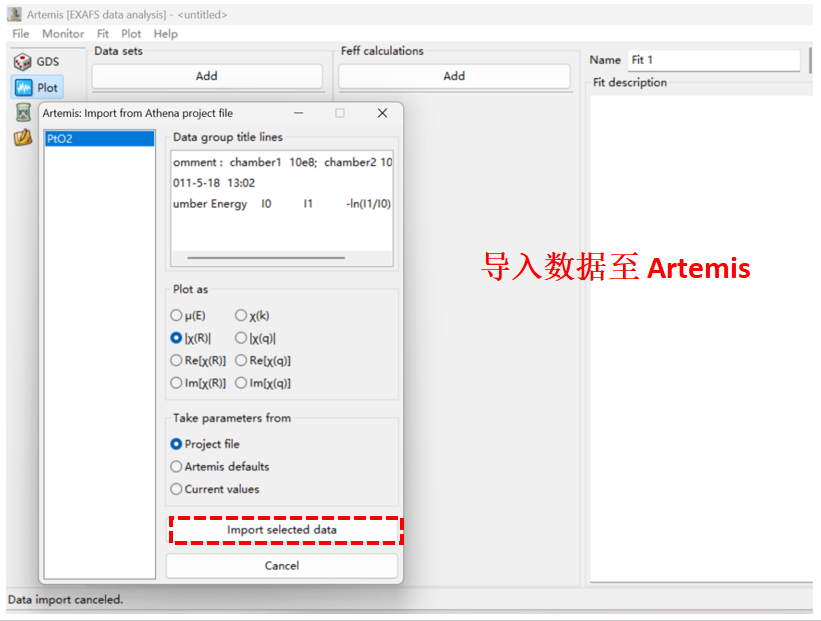This screenshot has width=821, height=621.
Task: Cancel the Athena import dialog
Action: coord(282,565)
